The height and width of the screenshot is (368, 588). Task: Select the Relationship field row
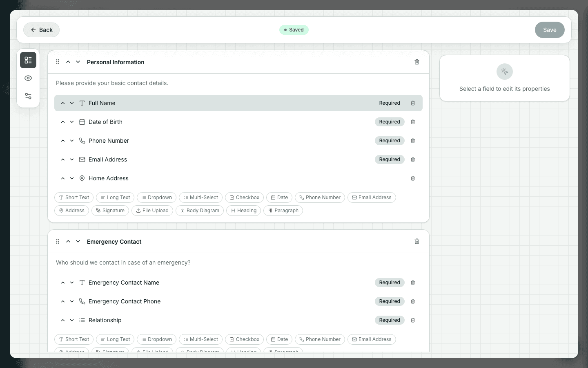238,320
